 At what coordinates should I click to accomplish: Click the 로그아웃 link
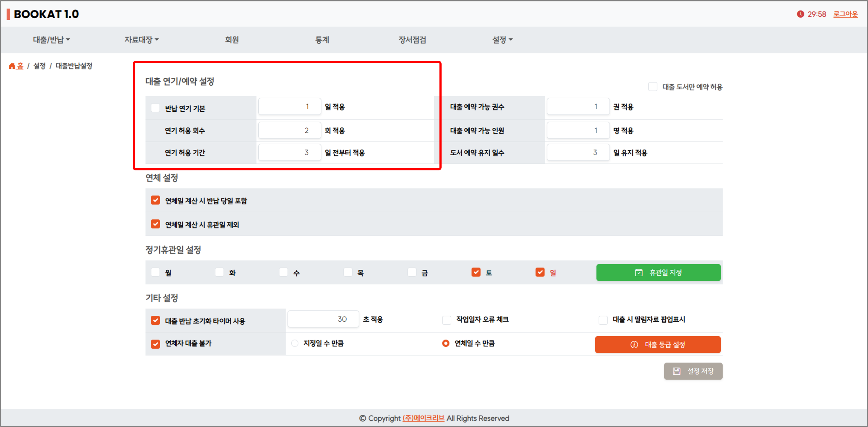click(x=845, y=14)
